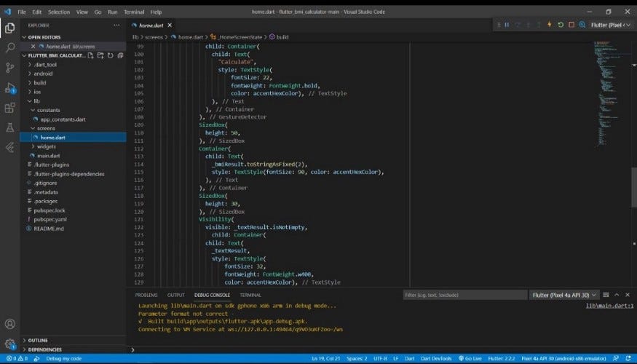Click the debug console filter input

[x=464, y=295]
